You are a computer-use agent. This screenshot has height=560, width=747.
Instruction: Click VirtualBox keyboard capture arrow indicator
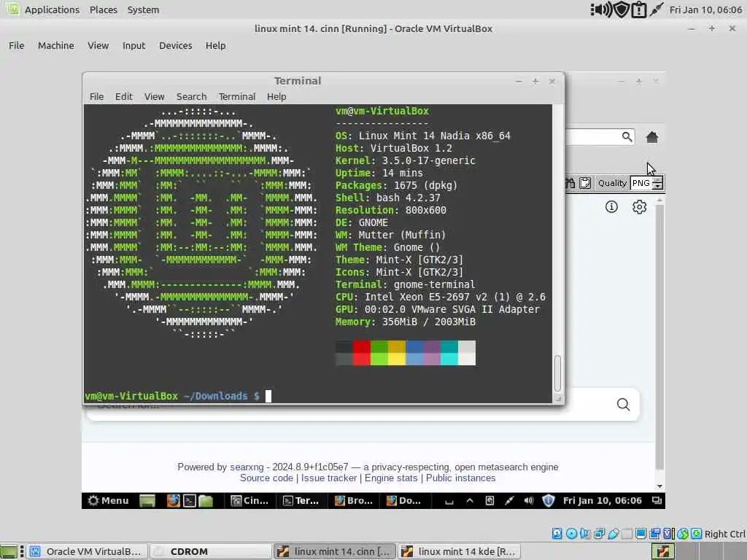[697, 534]
